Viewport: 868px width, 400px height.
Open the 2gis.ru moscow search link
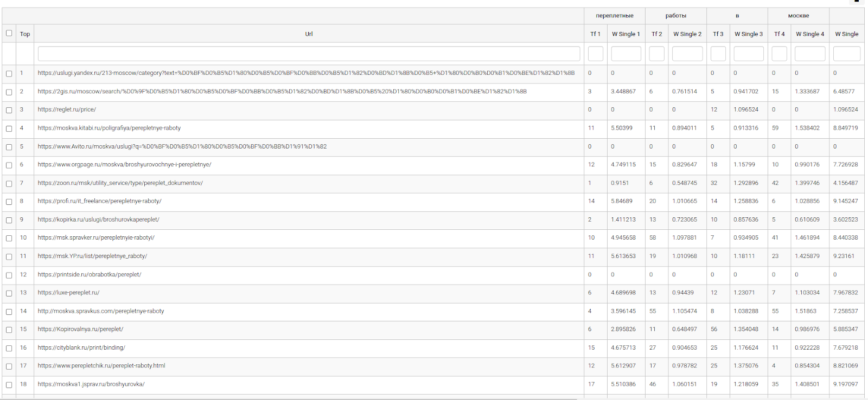[x=282, y=92]
